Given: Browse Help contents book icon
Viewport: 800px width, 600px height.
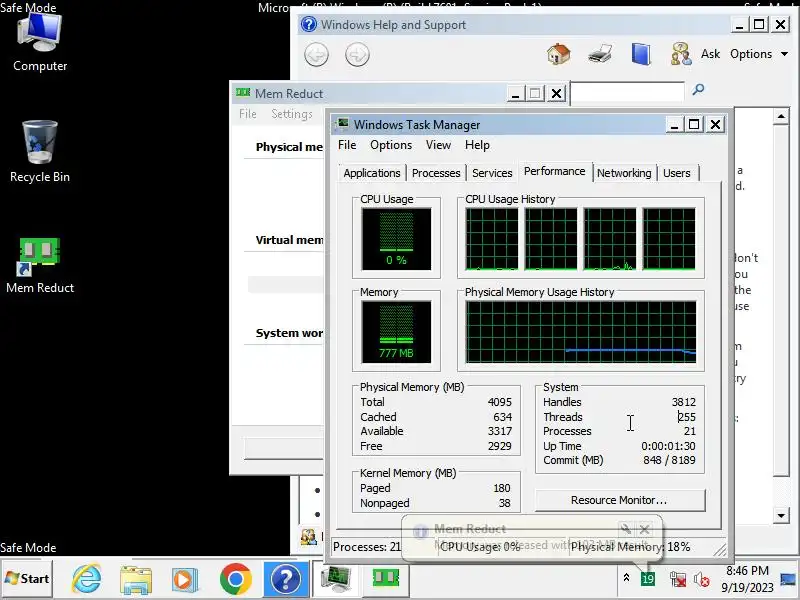Looking at the screenshot, I should coord(641,54).
